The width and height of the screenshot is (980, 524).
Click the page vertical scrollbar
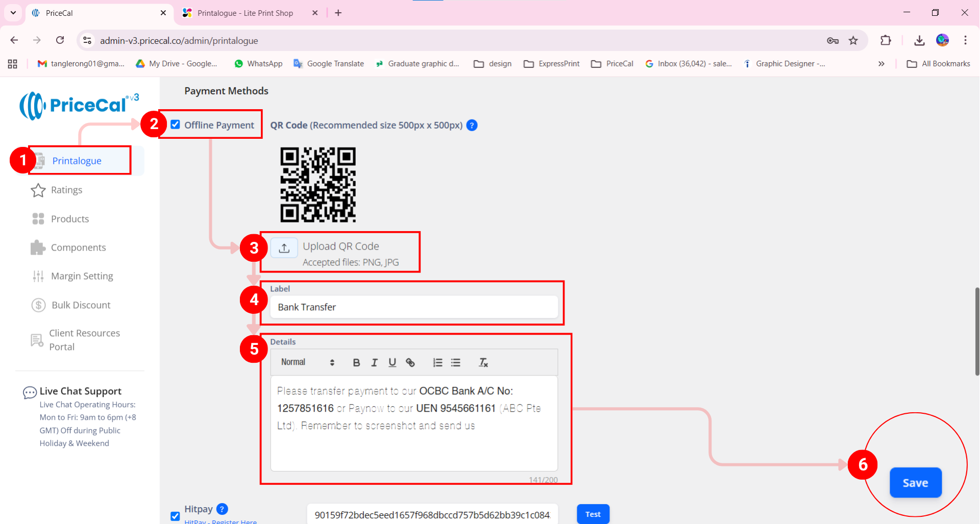pyautogui.click(x=976, y=332)
